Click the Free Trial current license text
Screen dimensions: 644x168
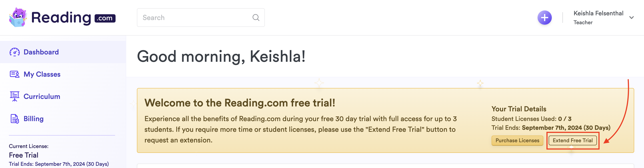pos(24,155)
